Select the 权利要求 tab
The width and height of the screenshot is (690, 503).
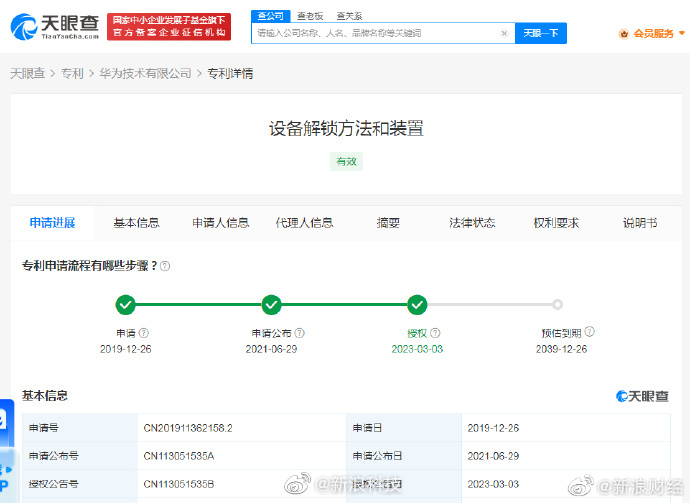[x=556, y=223]
